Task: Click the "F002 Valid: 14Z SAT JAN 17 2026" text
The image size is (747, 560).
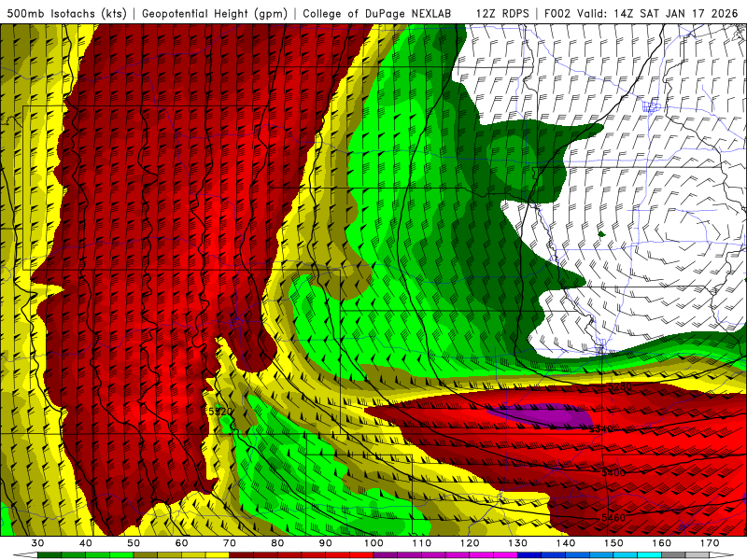Action: pos(641,13)
